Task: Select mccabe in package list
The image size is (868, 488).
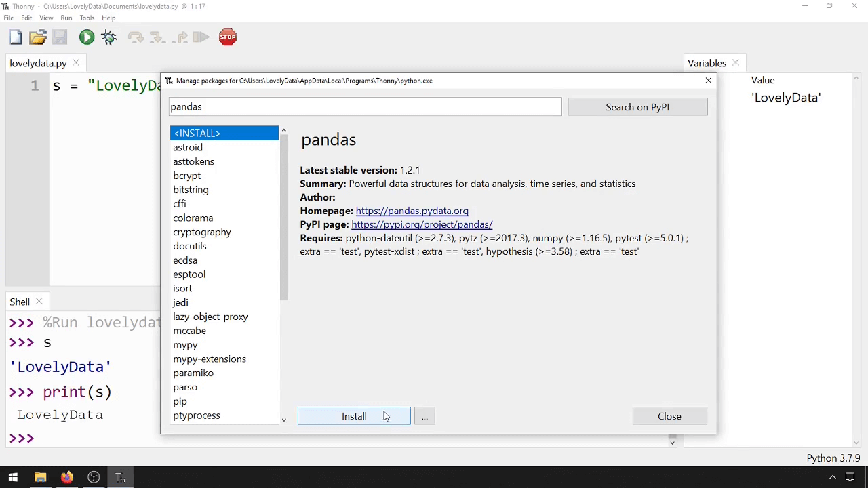Action: (224, 331)
